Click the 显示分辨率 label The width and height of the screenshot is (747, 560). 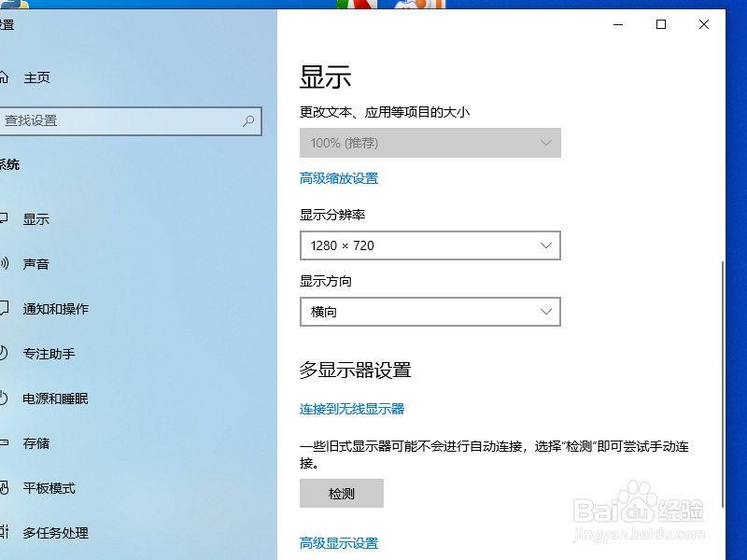point(332,215)
